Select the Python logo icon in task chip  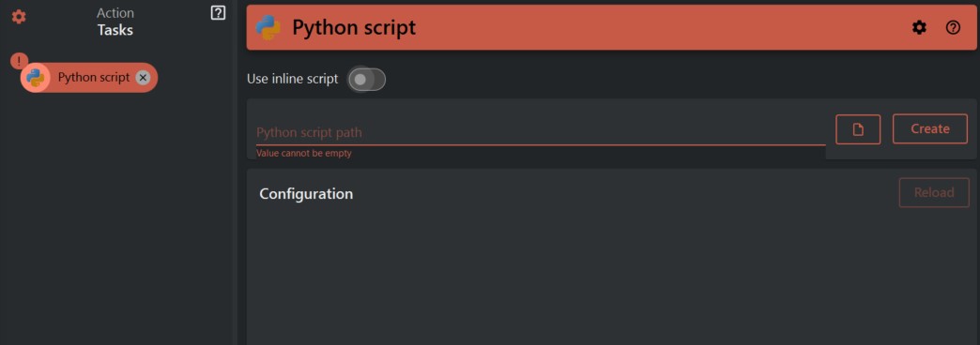coord(35,78)
